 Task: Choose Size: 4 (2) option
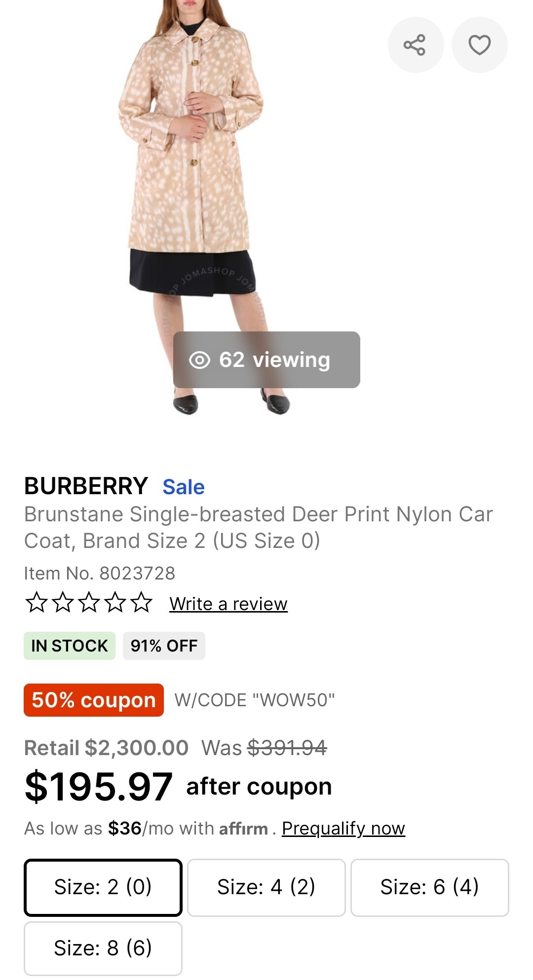[x=266, y=887]
